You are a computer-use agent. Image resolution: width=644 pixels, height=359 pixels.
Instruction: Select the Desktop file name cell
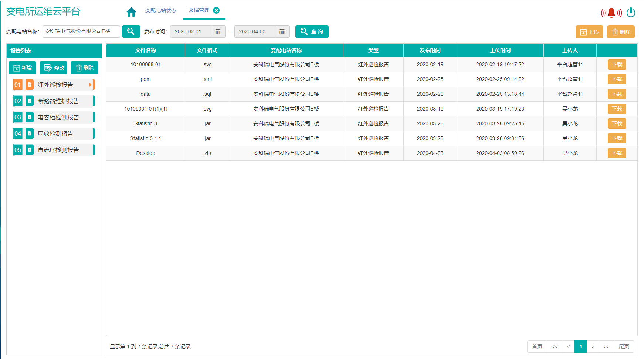pos(146,153)
